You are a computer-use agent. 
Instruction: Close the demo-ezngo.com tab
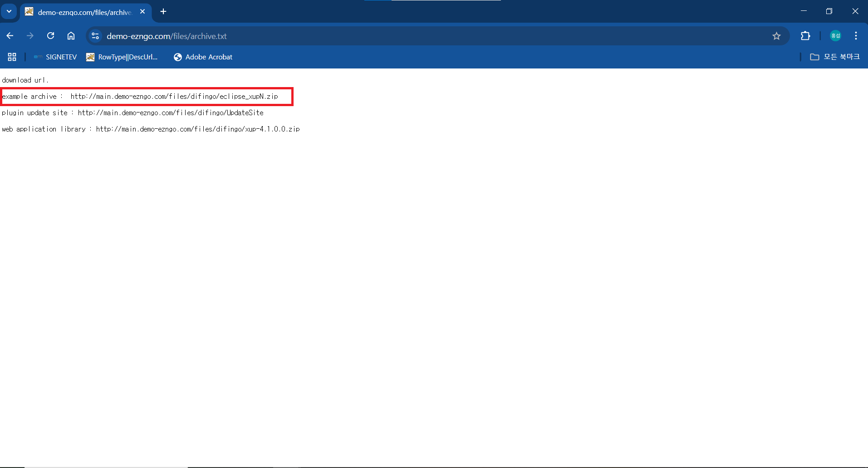click(x=142, y=12)
